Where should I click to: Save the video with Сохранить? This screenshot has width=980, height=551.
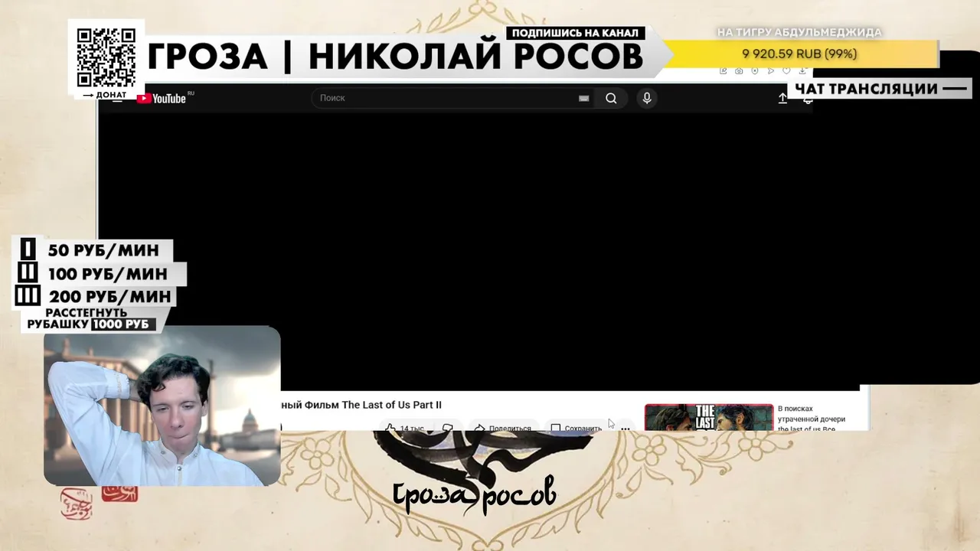point(577,427)
